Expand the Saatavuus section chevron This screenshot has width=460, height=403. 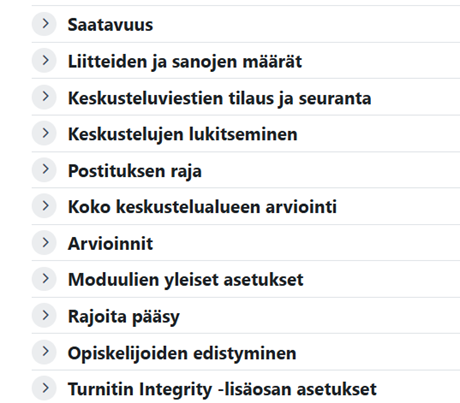click(x=44, y=24)
